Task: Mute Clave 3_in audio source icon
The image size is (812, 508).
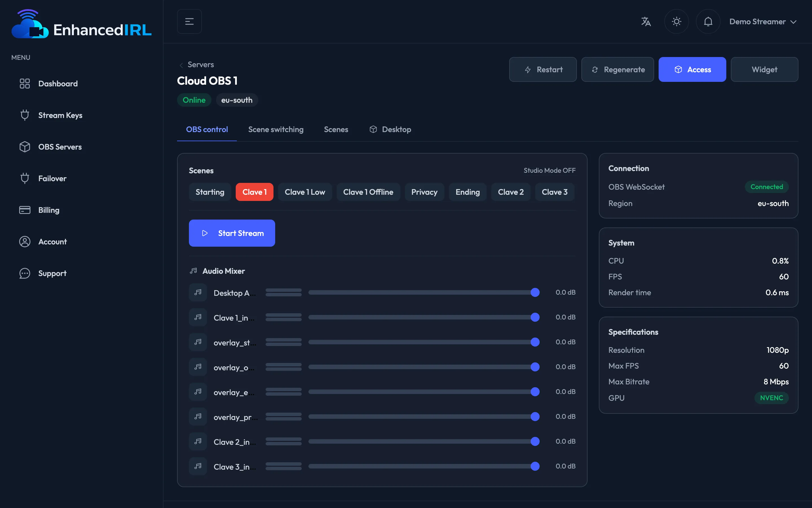Action: 198,466
